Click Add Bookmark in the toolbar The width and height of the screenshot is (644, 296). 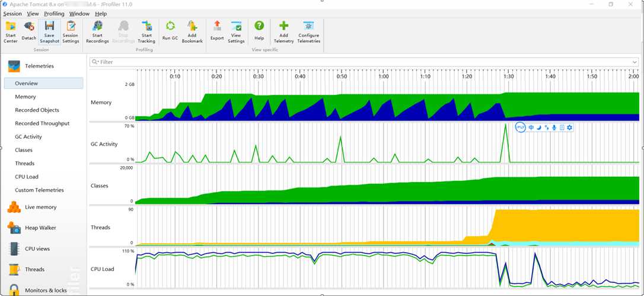192,32
